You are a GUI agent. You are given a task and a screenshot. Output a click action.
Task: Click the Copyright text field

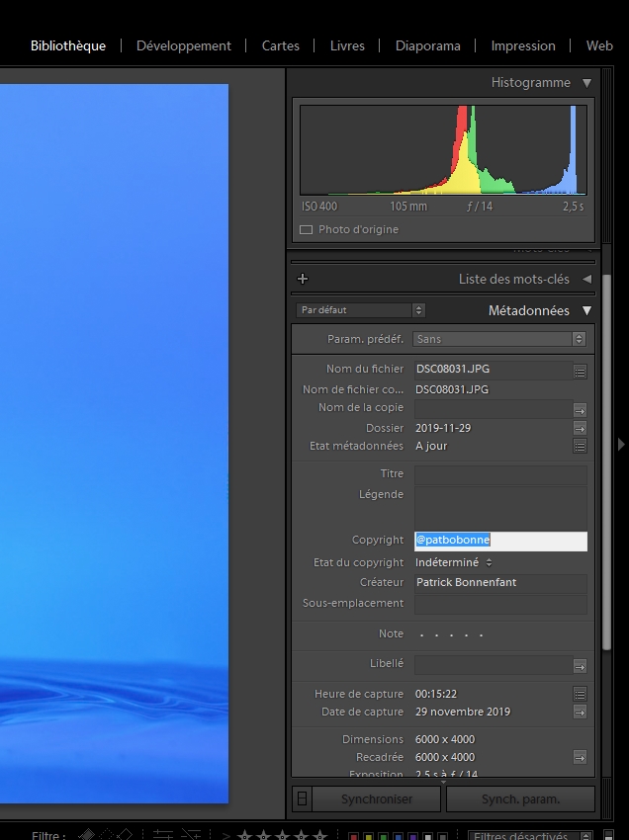499,541
